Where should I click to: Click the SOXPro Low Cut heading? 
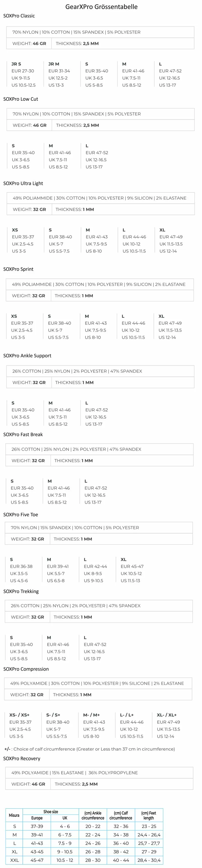pos(20,99)
